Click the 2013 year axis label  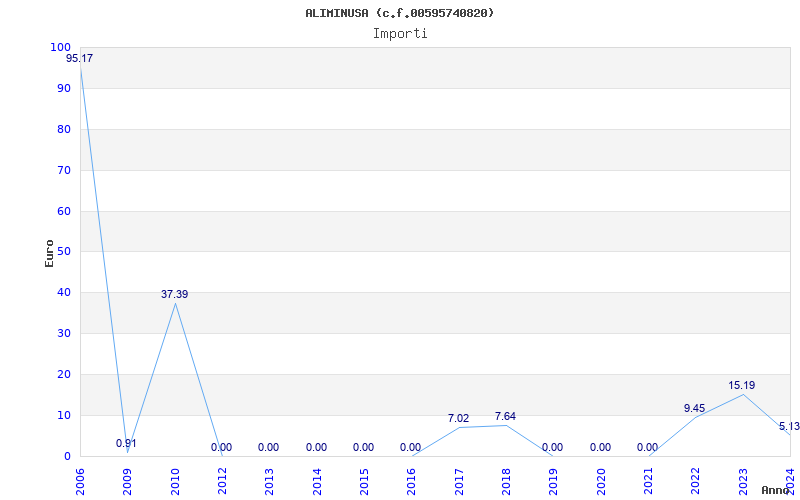point(269,482)
